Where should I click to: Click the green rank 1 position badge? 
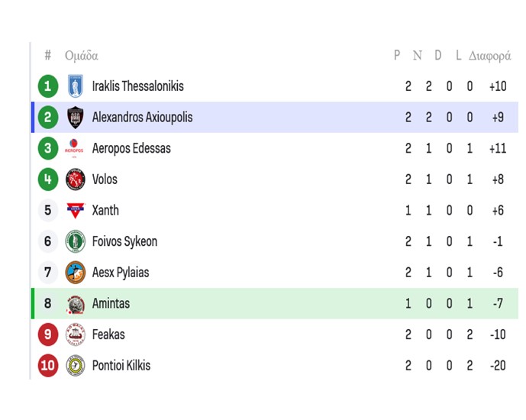pyautogui.click(x=47, y=86)
